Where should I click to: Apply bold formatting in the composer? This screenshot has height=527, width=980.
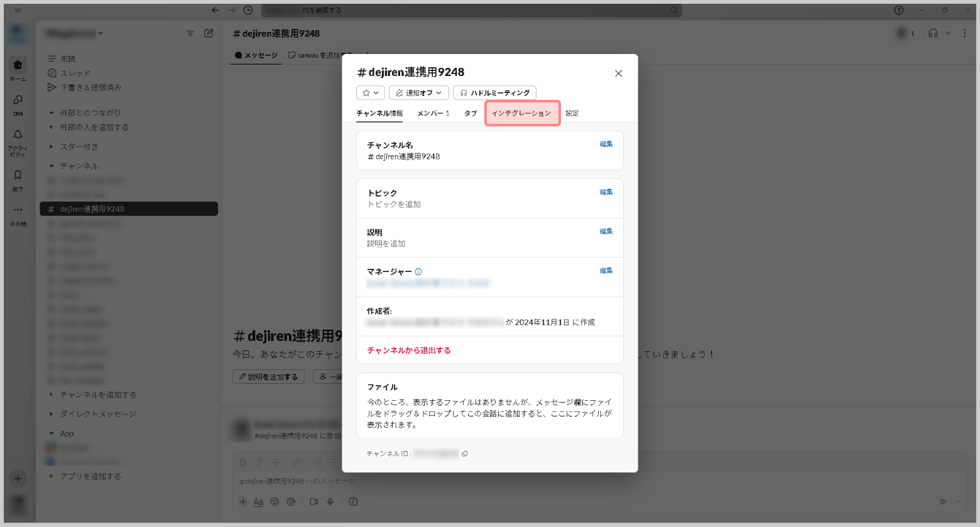243,462
